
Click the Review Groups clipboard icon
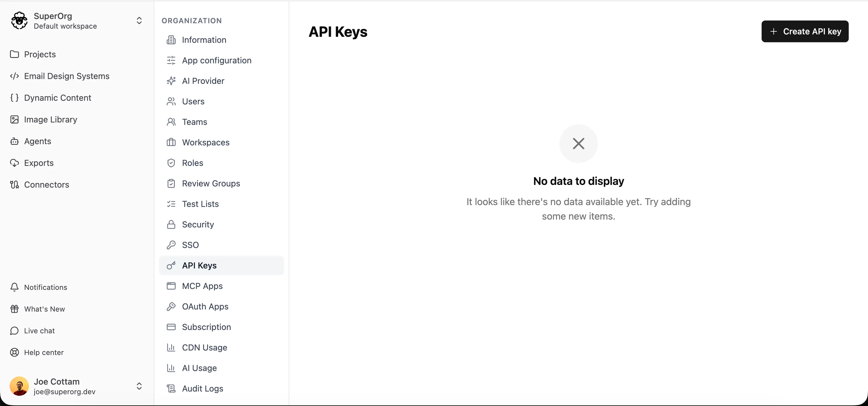(171, 183)
